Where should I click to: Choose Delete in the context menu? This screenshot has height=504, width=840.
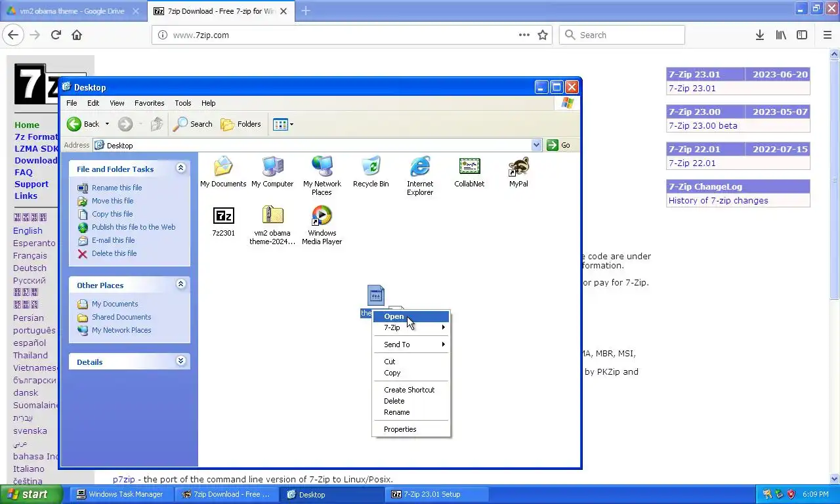tap(411, 401)
